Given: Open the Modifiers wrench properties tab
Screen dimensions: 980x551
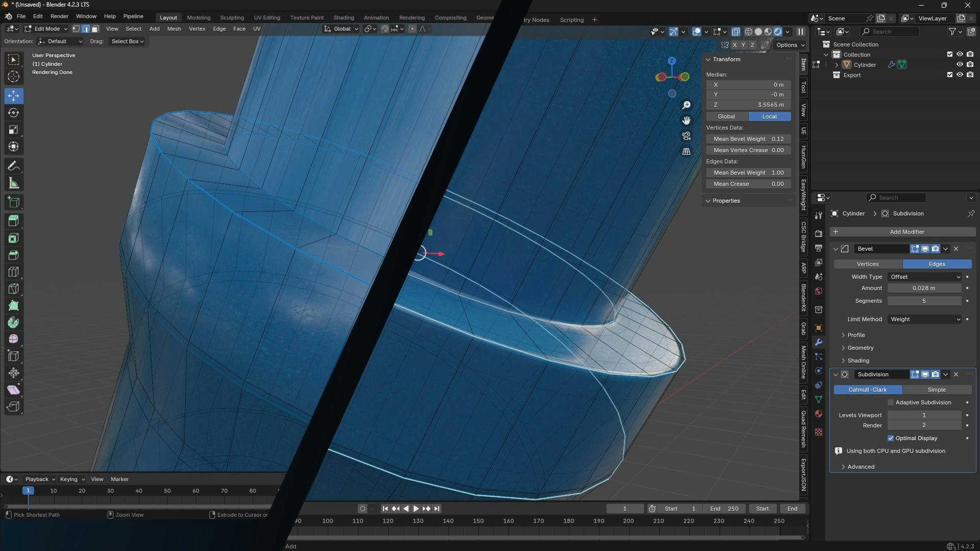Looking at the screenshot, I should click(x=819, y=342).
